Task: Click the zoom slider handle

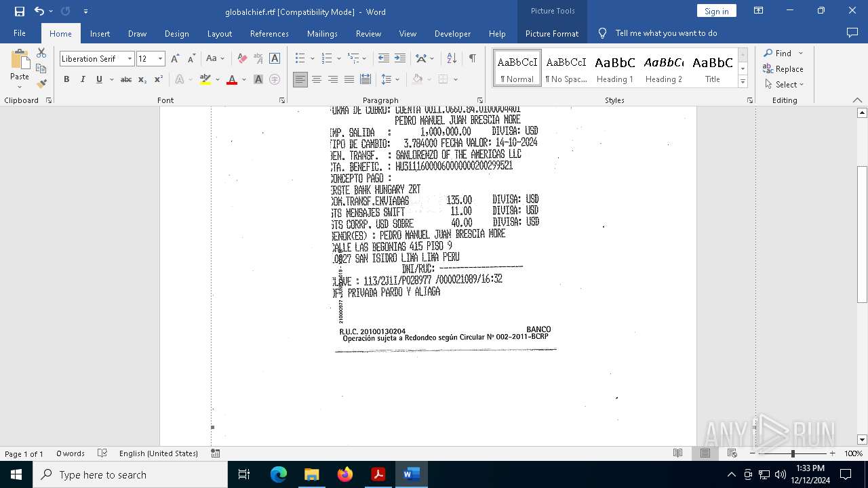Action: pyautogui.click(x=792, y=453)
